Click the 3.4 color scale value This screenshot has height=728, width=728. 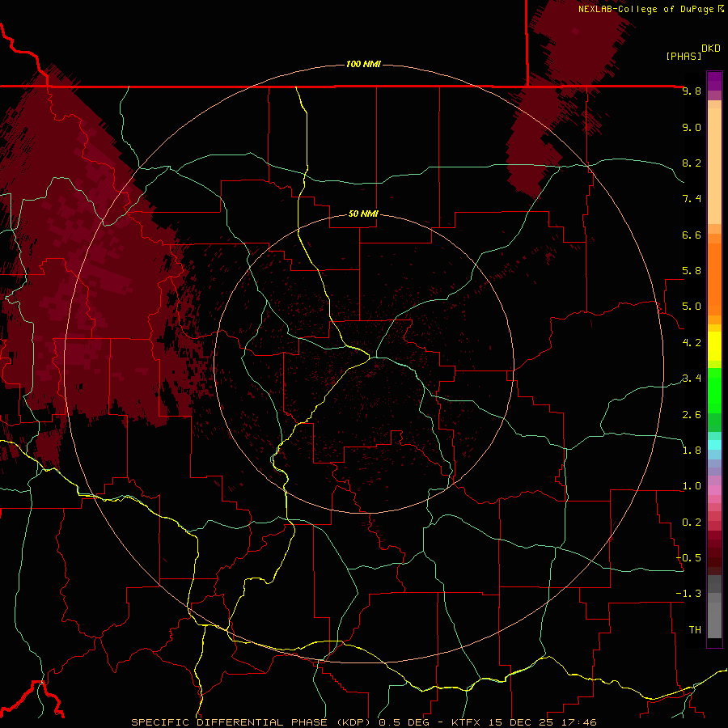[692, 379]
